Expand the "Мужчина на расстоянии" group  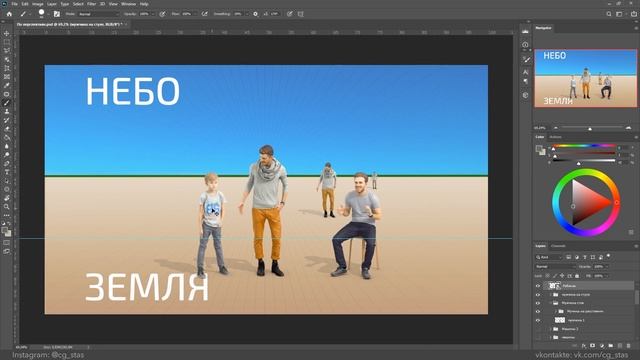[556, 312]
